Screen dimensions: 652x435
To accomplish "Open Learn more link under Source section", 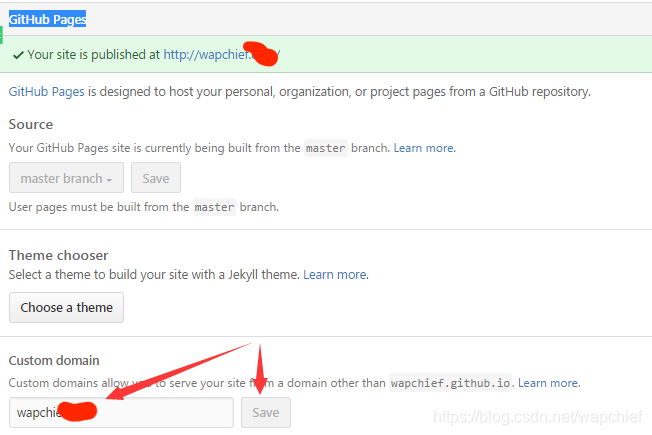I will 423,148.
